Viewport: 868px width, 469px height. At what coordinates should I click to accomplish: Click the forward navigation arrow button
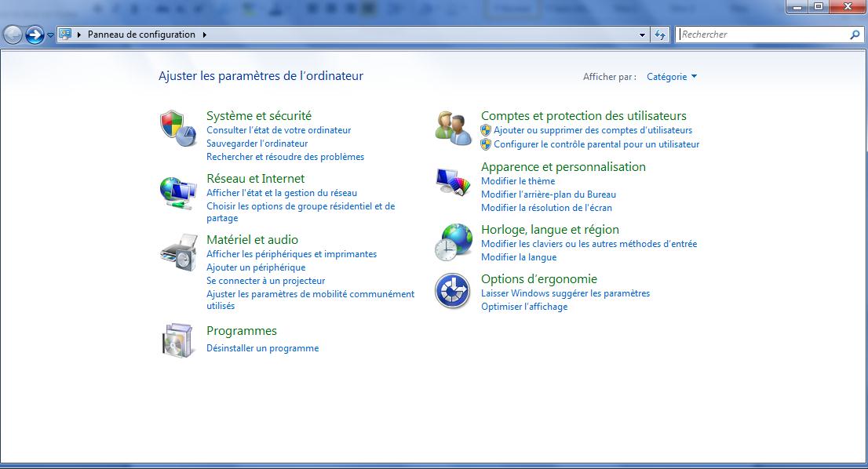(x=35, y=35)
